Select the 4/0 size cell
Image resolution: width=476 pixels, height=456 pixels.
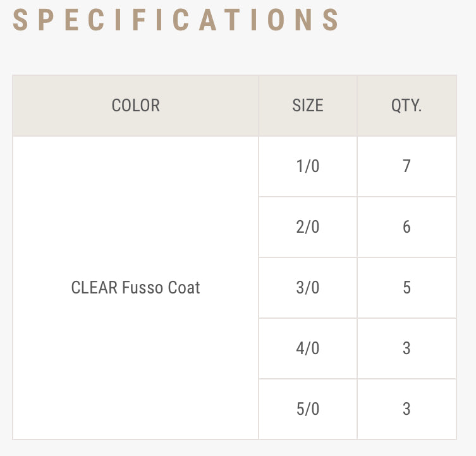tap(308, 348)
